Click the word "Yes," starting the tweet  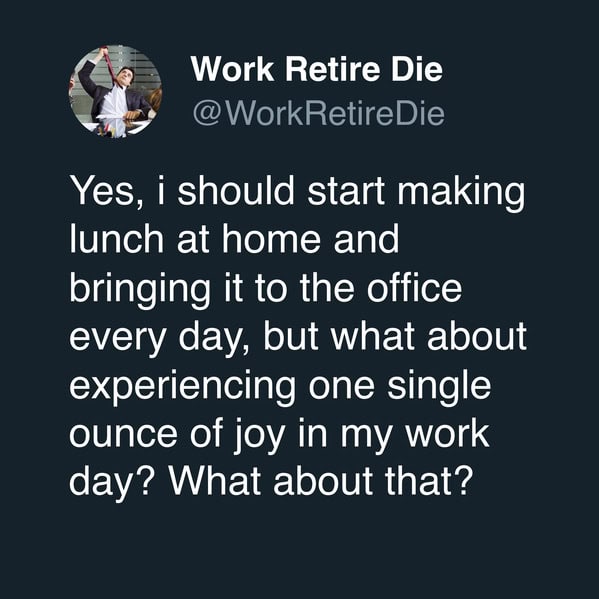[107, 191]
